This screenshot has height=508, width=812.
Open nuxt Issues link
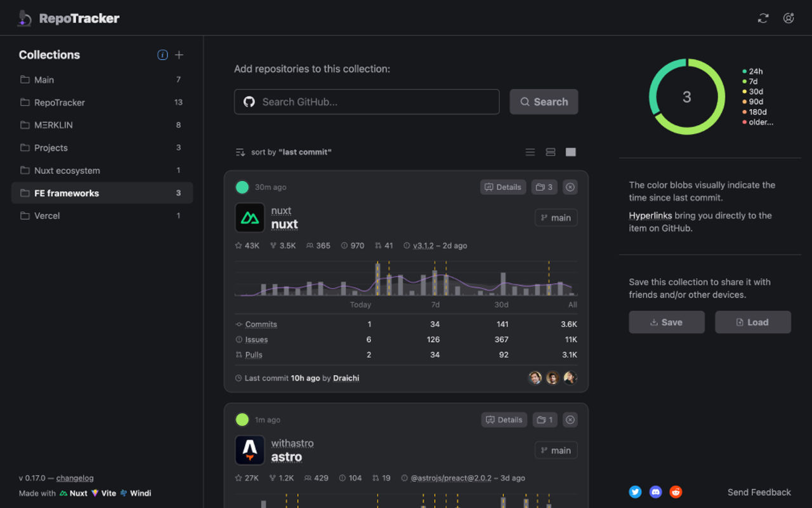(256, 340)
